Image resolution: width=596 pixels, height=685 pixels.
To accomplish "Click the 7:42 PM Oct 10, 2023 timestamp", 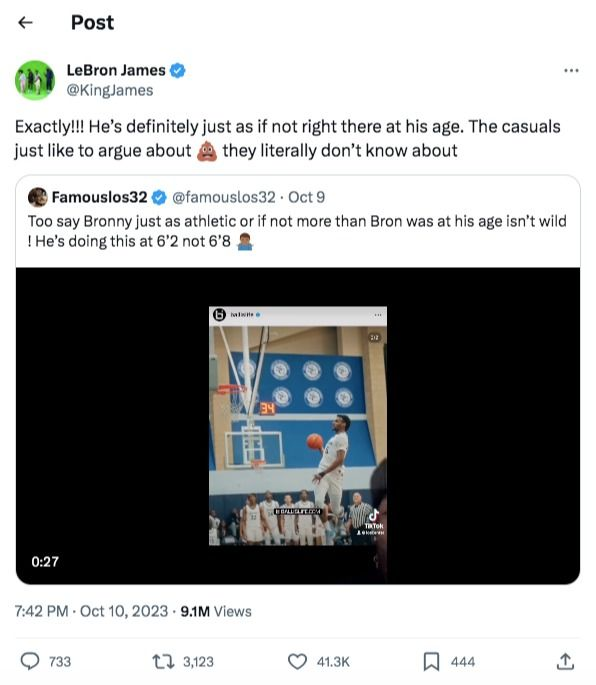I will pos(91,611).
